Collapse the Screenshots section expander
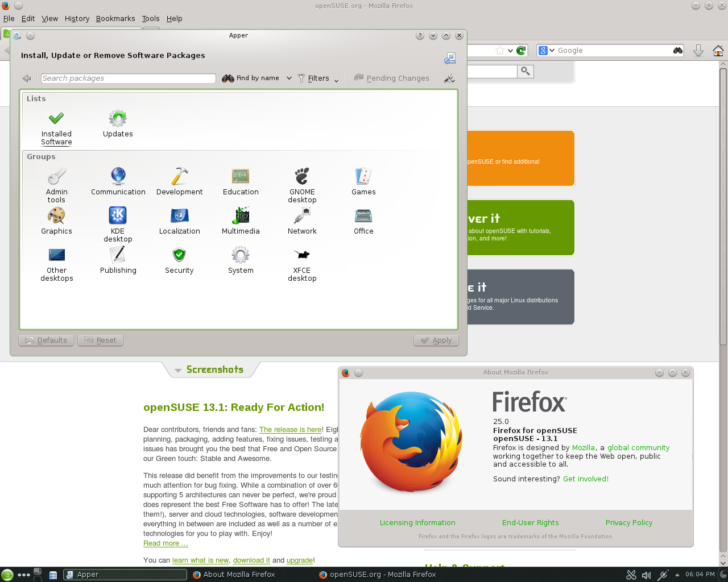Image resolution: width=728 pixels, height=582 pixels. (178, 370)
